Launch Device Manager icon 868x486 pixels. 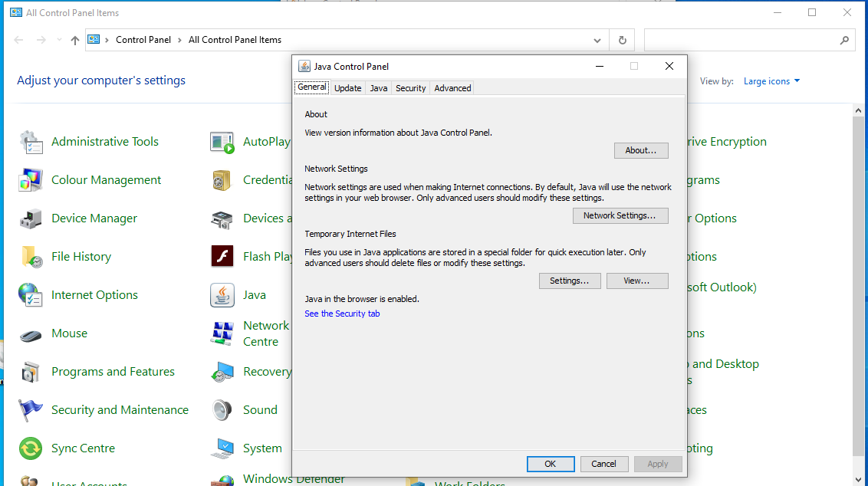[31, 218]
